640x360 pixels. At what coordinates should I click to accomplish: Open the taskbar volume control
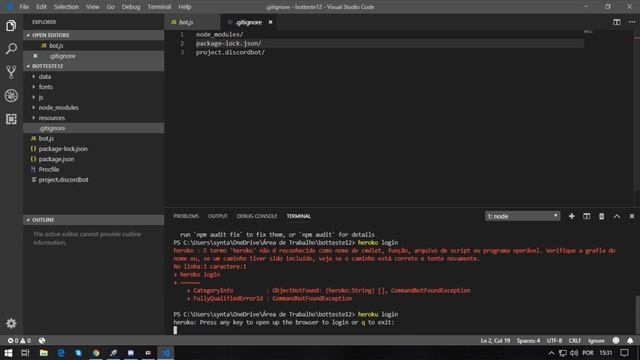point(574,353)
